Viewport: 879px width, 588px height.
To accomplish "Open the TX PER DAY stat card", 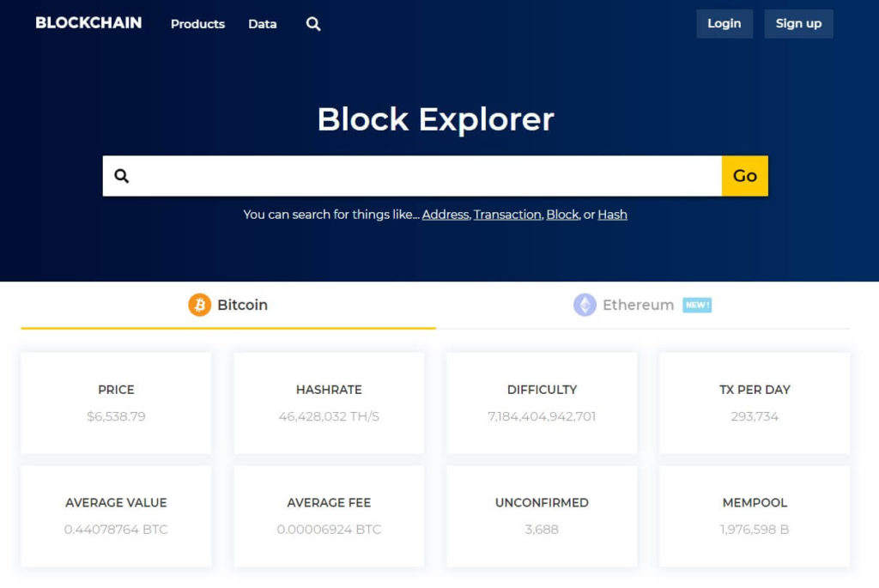I will click(755, 403).
